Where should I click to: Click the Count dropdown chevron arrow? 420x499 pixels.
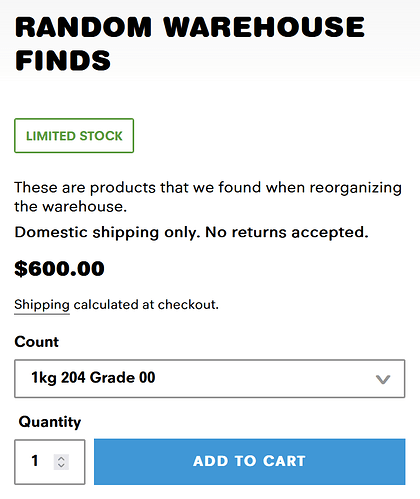(x=383, y=379)
